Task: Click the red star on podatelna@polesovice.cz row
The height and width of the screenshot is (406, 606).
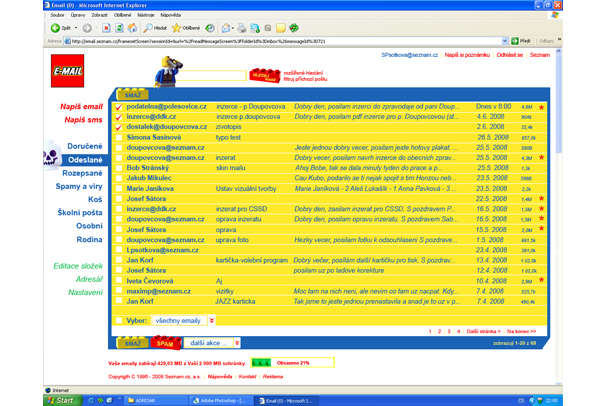Action: (541, 106)
